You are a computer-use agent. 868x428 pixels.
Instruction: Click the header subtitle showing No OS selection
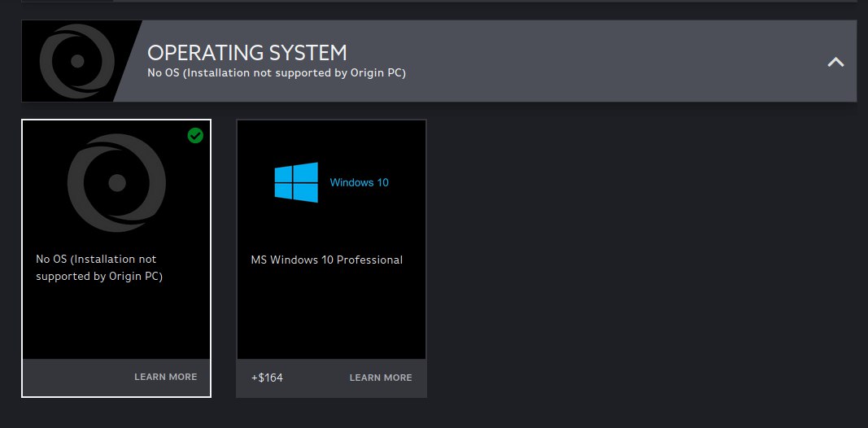(277, 73)
